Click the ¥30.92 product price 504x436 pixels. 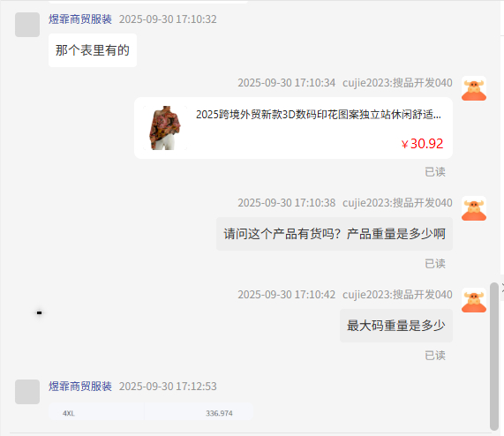[x=423, y=144]
